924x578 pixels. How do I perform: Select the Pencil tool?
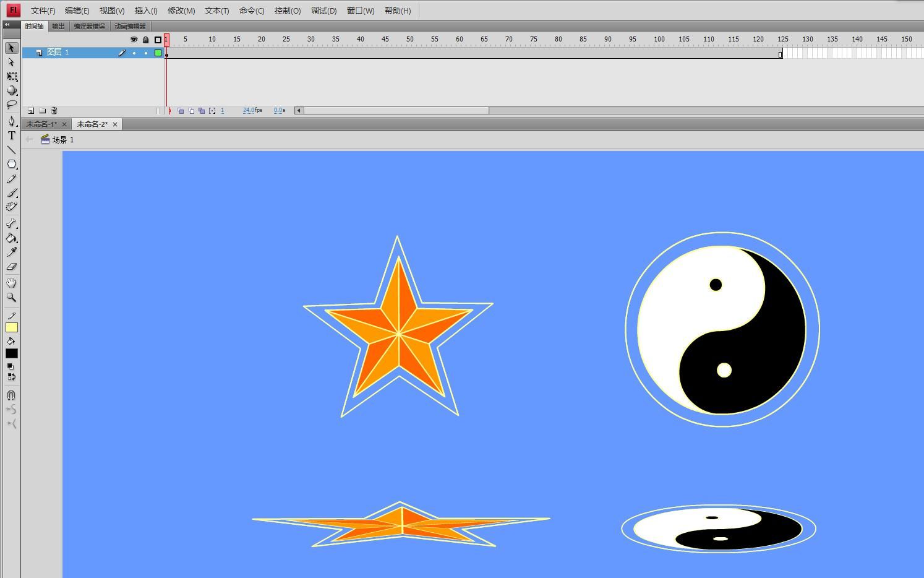(11, 179)
